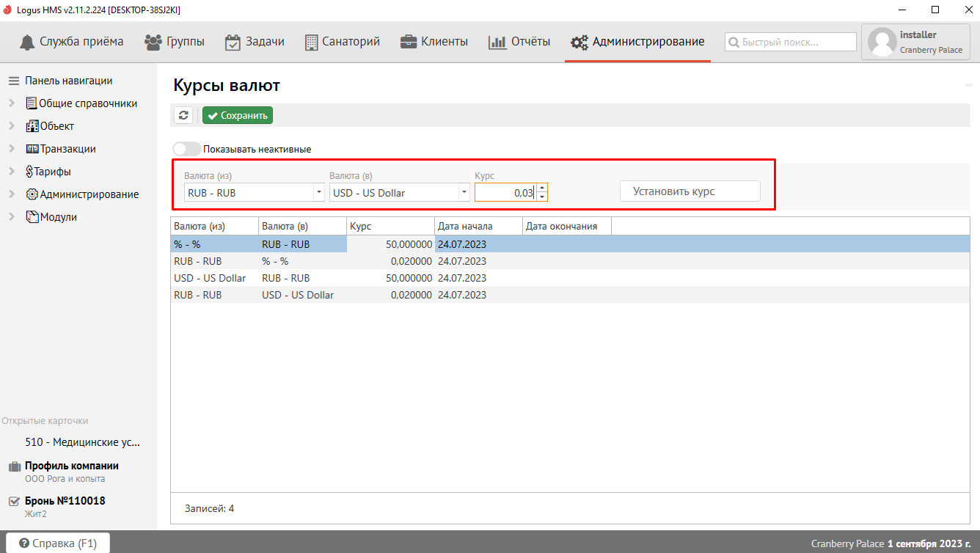
Task: Open the Санаторий menu tab
Action: 342,42
